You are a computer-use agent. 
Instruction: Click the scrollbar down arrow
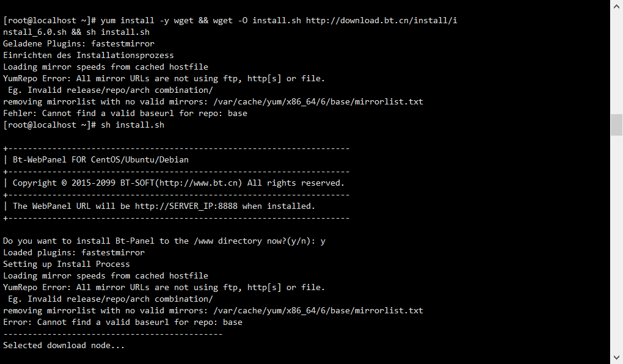tap(616, 357)
